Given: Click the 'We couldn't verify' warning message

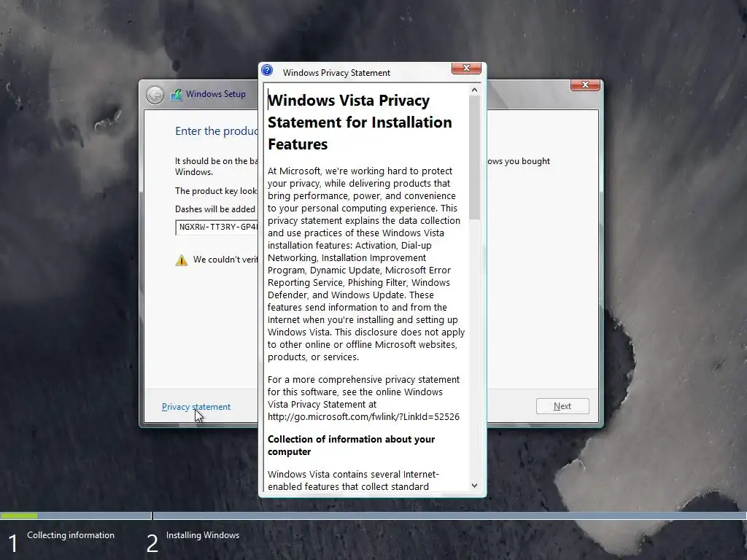Looking at the screenshot, I should tap(225, 260).
